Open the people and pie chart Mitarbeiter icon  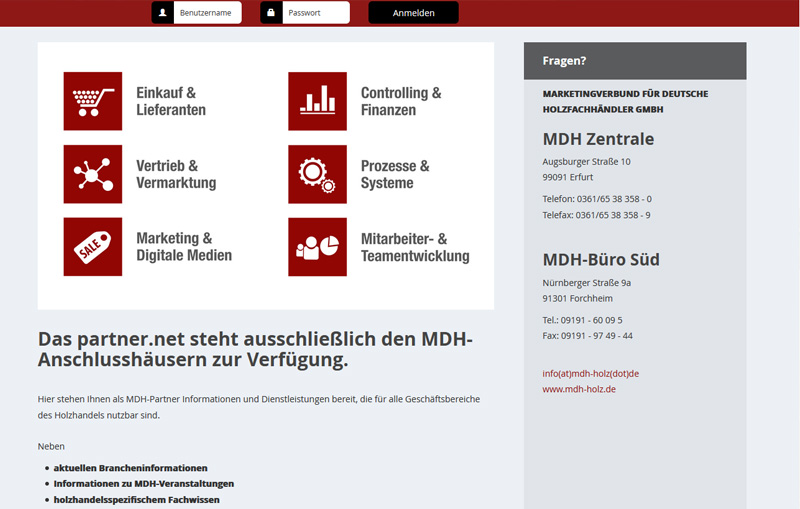point(317,247)
